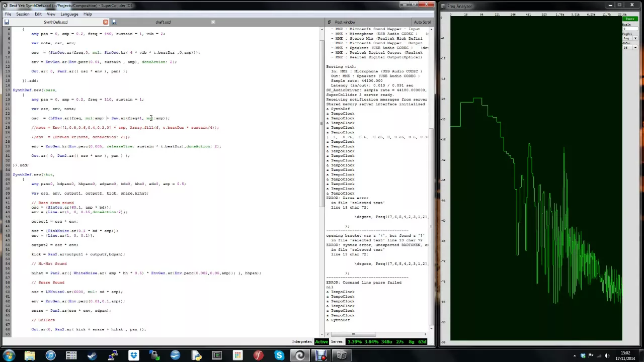This screenshot has height=362, width=644.
Task: Click the Dropbox system tray icon
Action: (583, 355)
